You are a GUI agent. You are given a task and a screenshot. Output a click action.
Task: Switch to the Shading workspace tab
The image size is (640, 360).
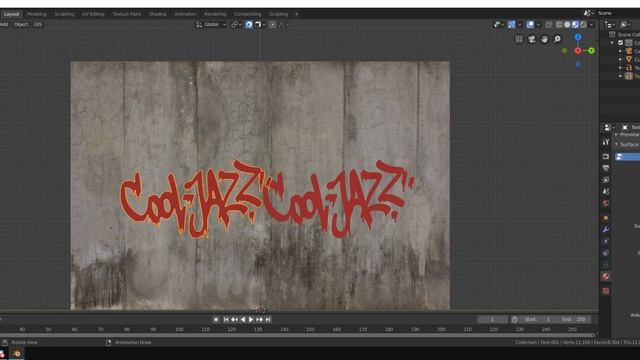158,14
